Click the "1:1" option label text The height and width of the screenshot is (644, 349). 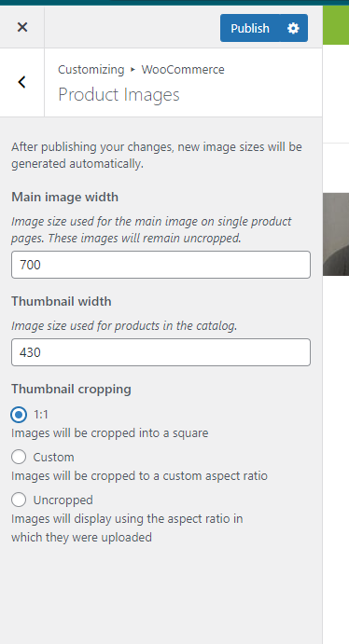[41, 415]
